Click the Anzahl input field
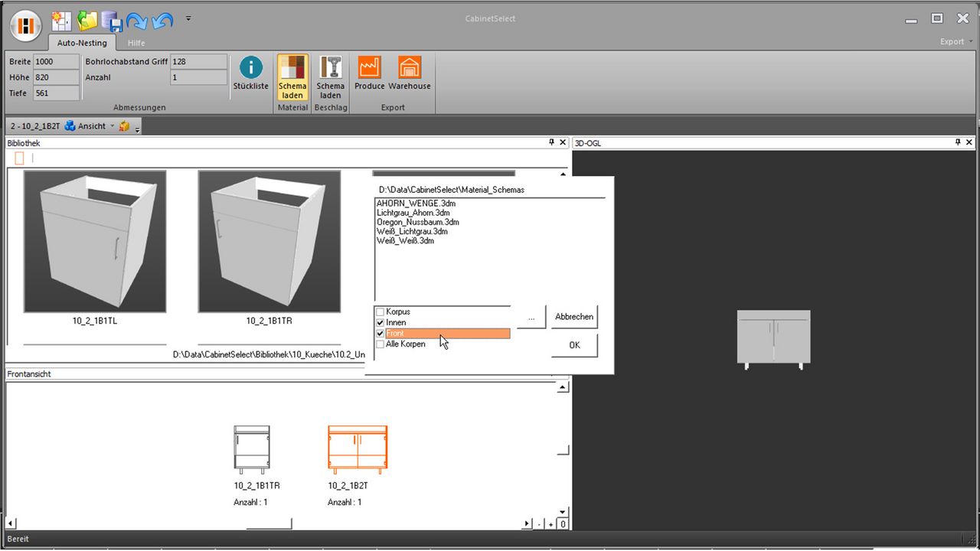 coord(199,77)
